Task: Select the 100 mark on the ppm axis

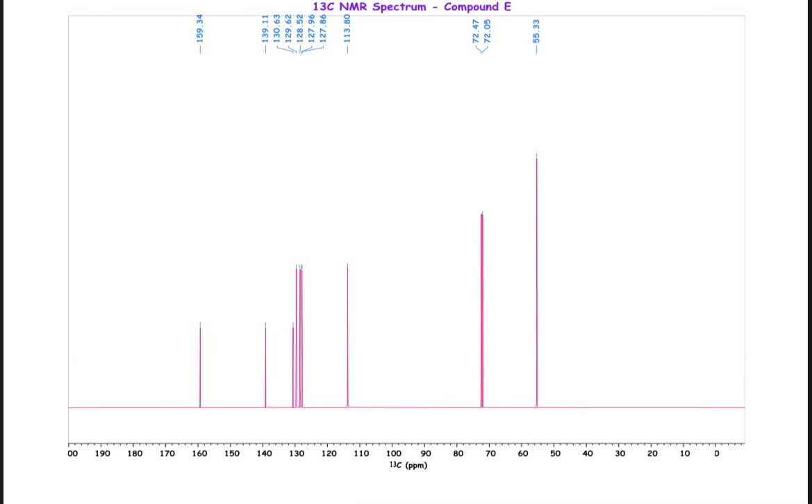Action: pyautogui.click(x=394, y=453)
